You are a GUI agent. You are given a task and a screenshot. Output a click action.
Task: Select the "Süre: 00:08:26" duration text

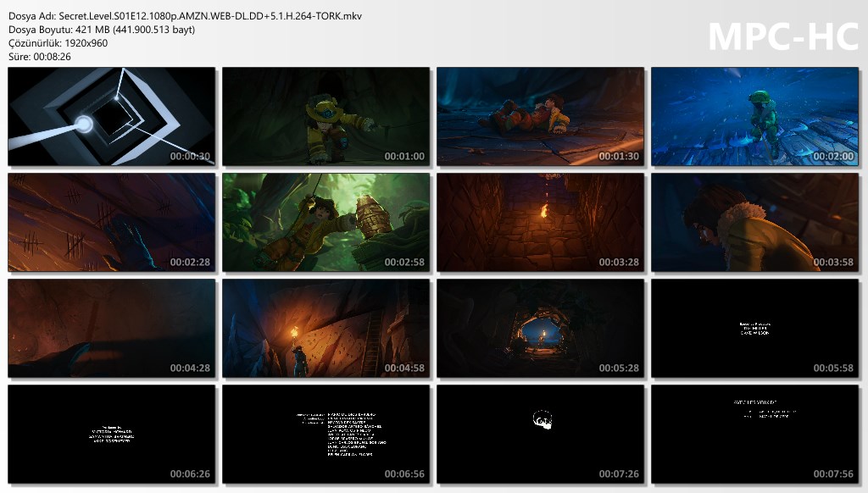pyautogui.click(x=40, y=57)
